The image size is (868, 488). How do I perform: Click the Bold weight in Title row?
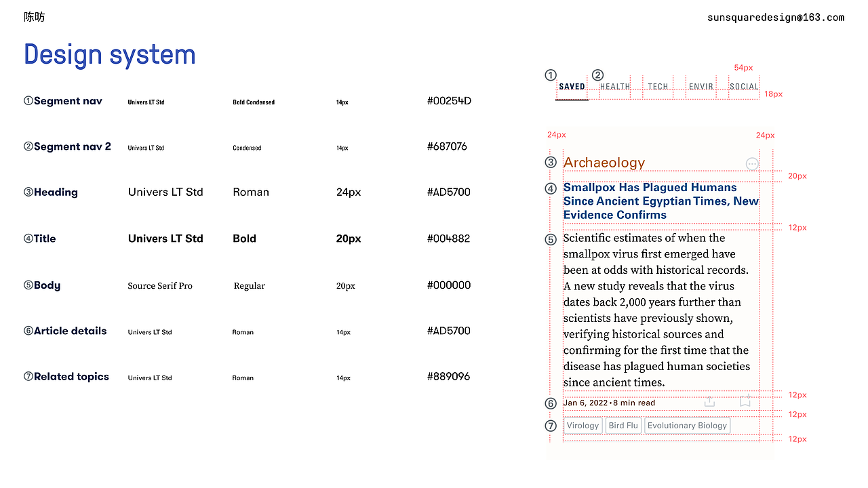(x=244, y=239)
